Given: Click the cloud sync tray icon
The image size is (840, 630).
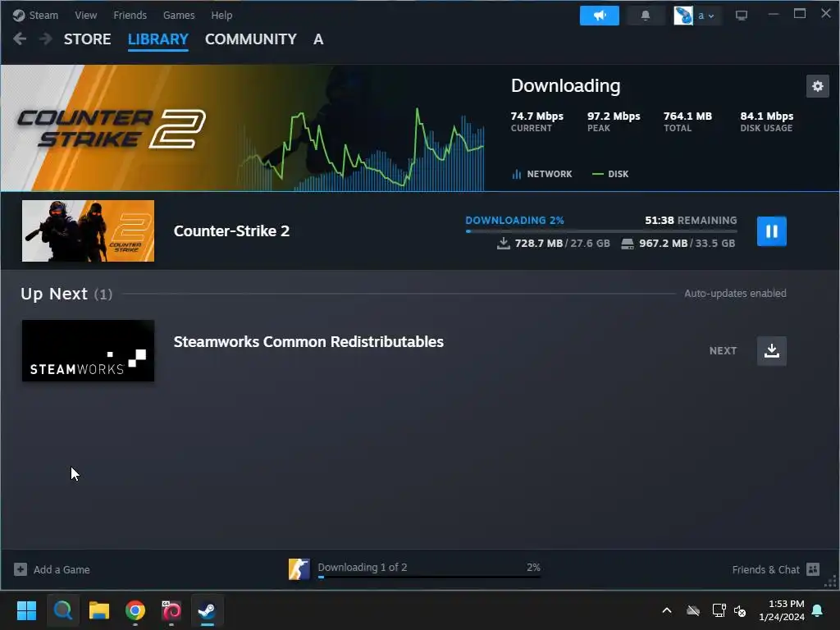Looking at the screenshot, I should (x=693, y=610).
